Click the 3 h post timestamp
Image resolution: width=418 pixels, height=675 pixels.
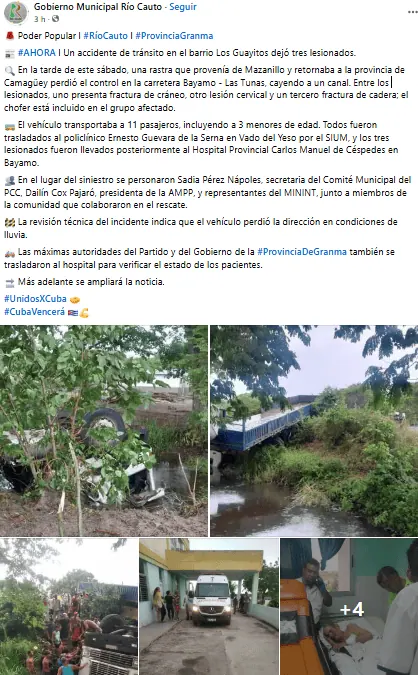point(40,19)
